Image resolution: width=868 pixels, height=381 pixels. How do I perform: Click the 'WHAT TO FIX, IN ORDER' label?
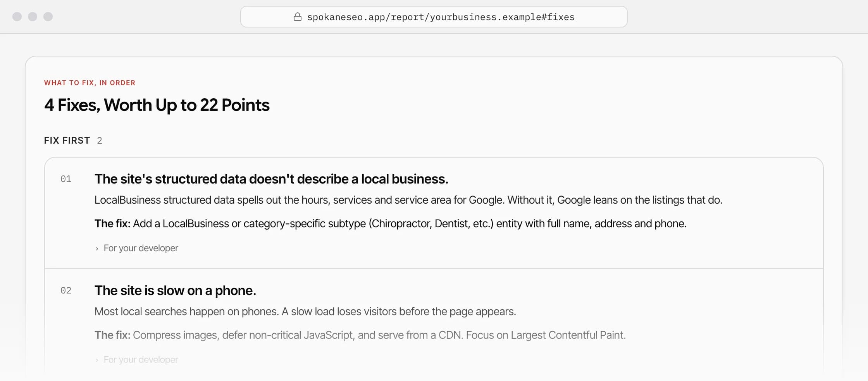coord(90,83)
